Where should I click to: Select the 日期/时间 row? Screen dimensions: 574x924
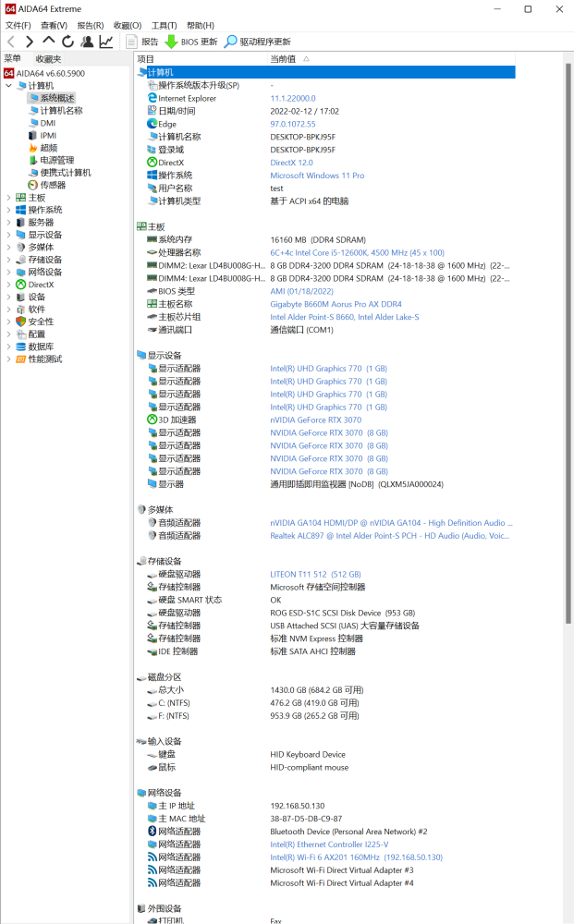(x=325, y=112)
